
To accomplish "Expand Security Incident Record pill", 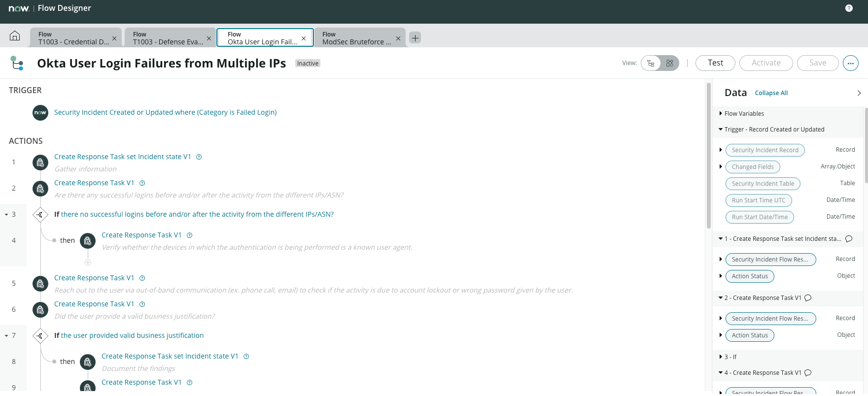I will pos(721,150).
